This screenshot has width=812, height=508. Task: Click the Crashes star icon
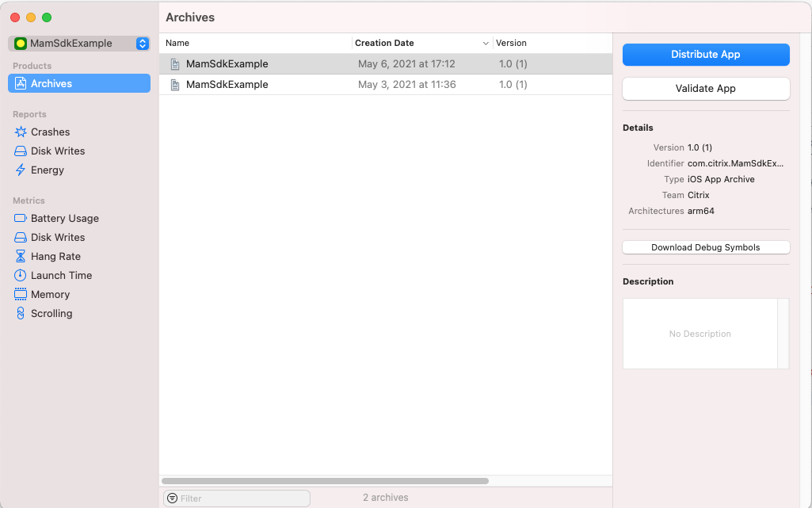[x=21, y=132]
